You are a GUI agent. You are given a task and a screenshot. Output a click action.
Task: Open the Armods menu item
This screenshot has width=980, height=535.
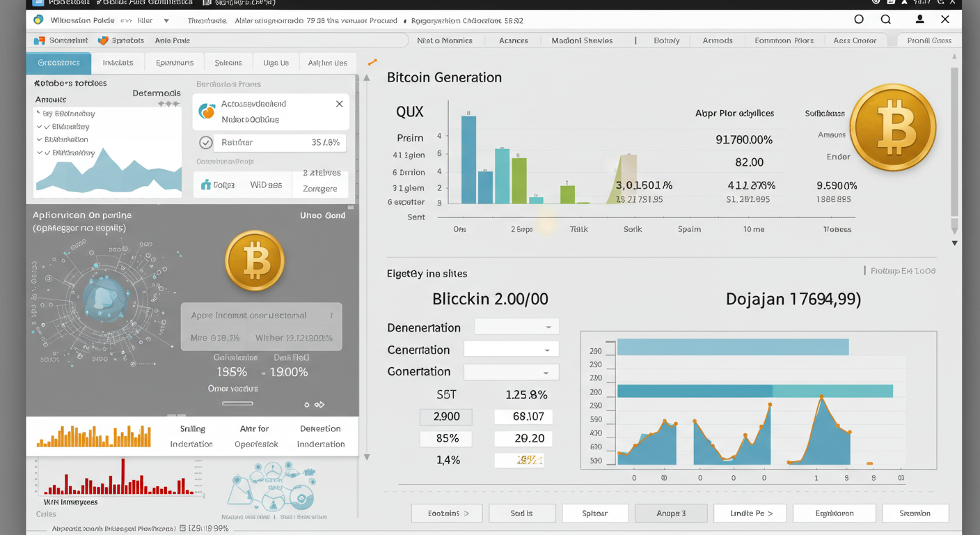tap(718, 40)
